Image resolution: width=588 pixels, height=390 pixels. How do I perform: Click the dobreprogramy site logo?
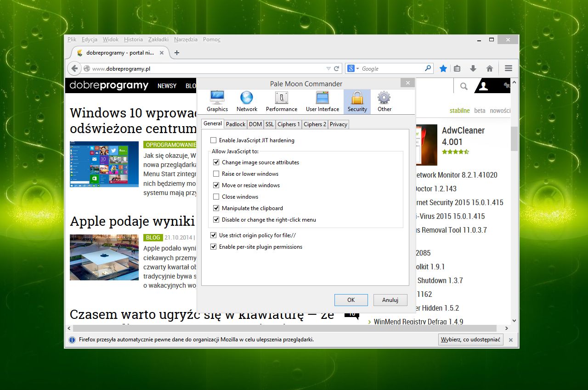coord(109,86)
